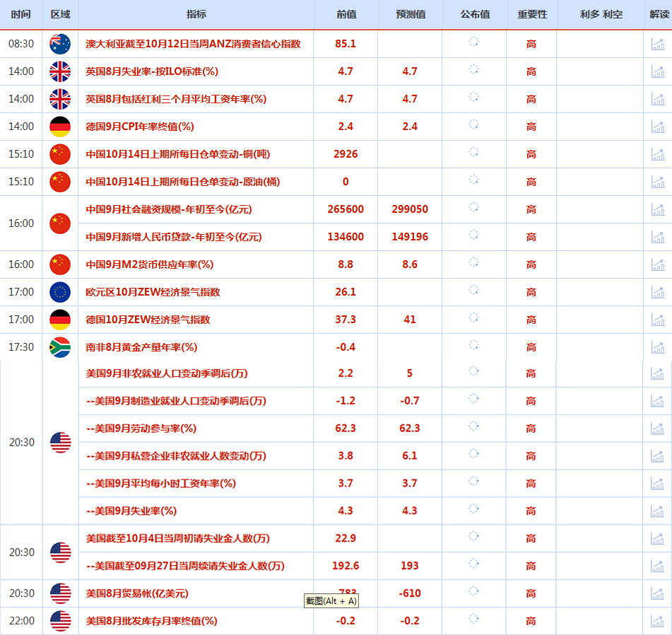Open 英国8月失业率-按ILO标准 indicator link
The height and width of the screenshot is (635, 672).
point(152,71)
